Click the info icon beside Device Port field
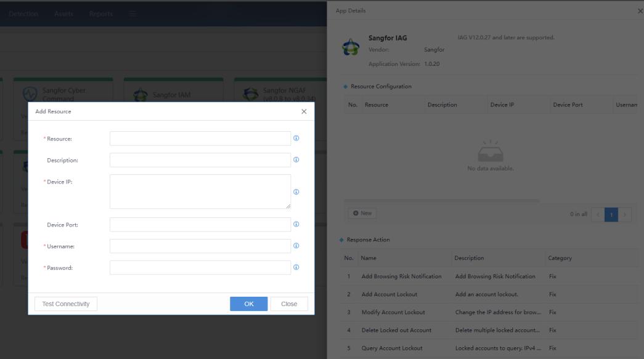644x359 pixels. pos(296,224)
